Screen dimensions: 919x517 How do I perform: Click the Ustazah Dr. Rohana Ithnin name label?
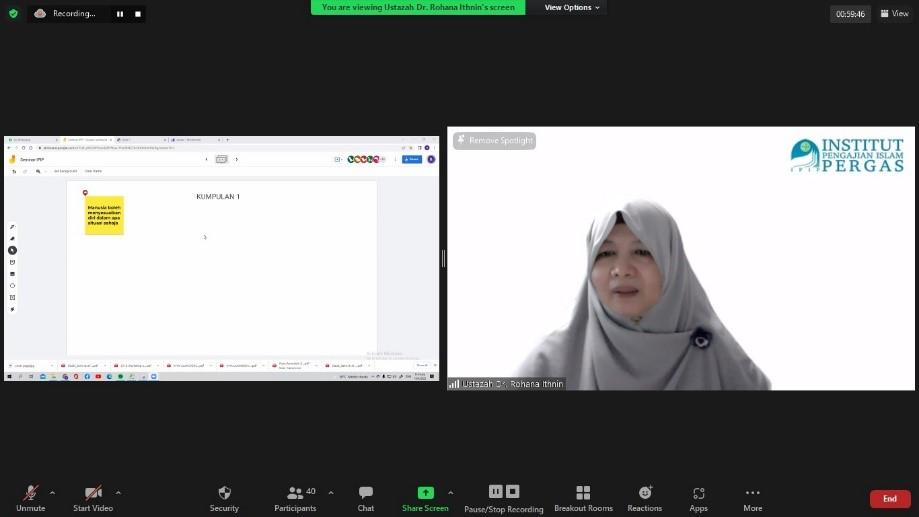[x=512, y=384]
